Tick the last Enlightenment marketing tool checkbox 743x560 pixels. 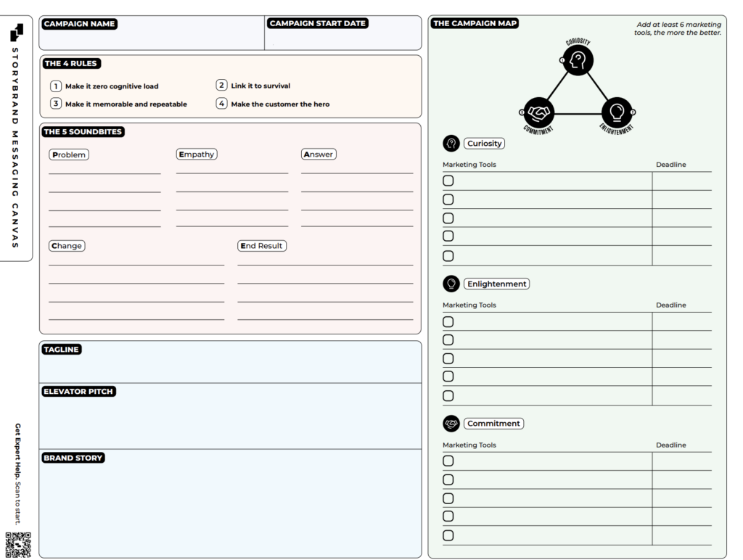(x=448, y=395)
